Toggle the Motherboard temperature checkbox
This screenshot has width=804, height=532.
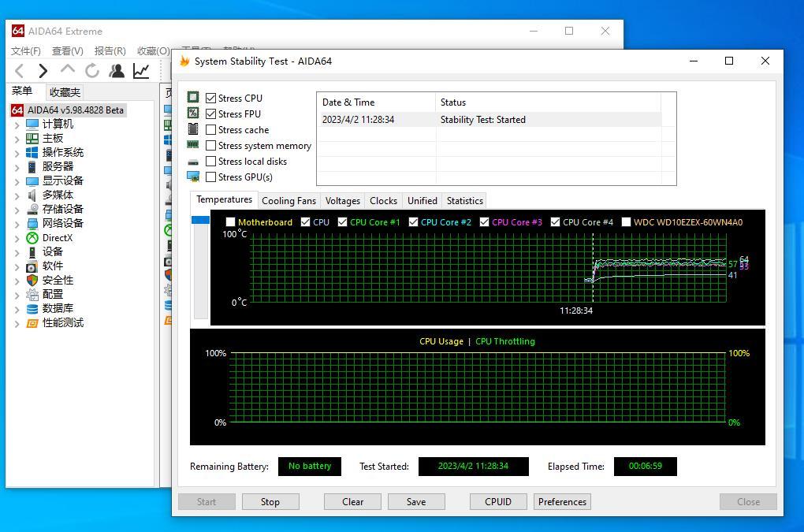(x=231, y=222)
